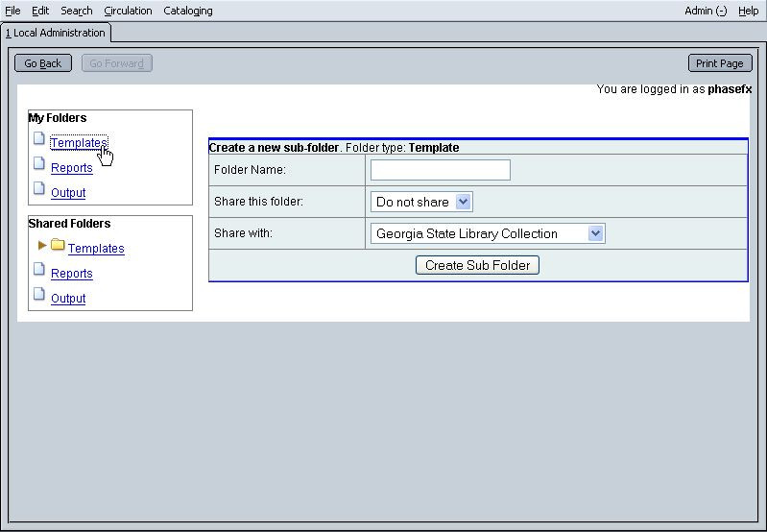
Task: Click the page icon beside Shared Folders Output
Action: click(39, 295)
